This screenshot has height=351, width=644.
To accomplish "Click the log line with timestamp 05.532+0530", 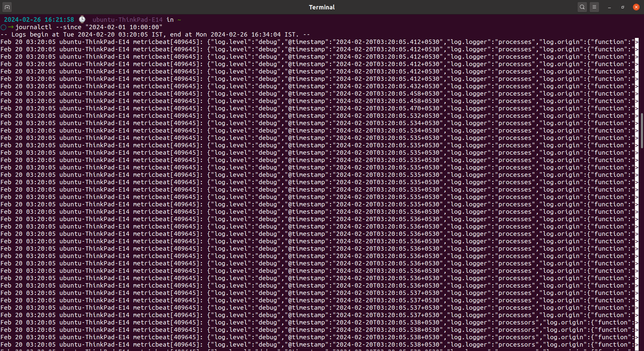I will pyautogui.click(x=319, y=116).
